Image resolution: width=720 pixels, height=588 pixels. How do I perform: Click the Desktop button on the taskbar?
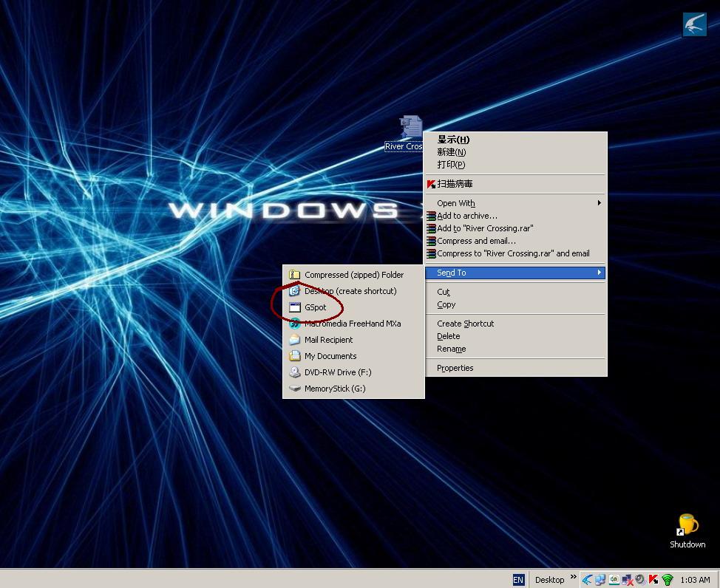pyautogui.click(x=549, y=580)
